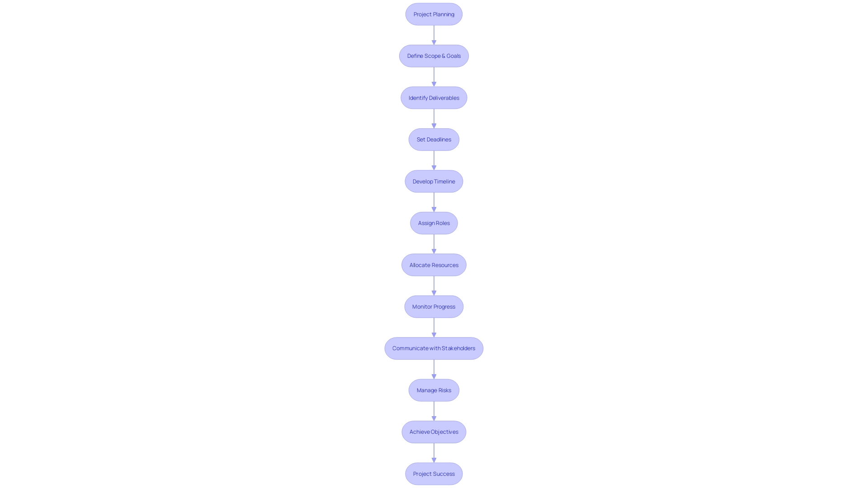868x488 pixels.
Task: Collapse the stakeholder communication step
Action: pos(434,348)
